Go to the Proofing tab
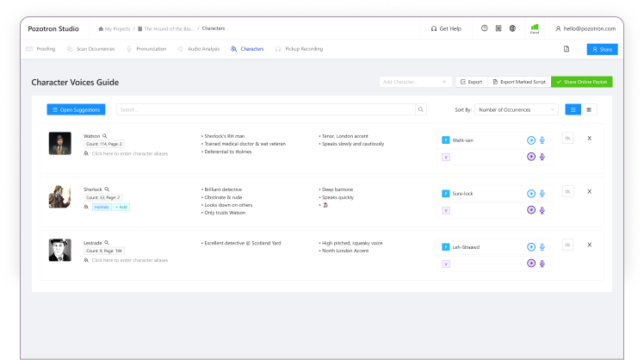 coord(40,49)
